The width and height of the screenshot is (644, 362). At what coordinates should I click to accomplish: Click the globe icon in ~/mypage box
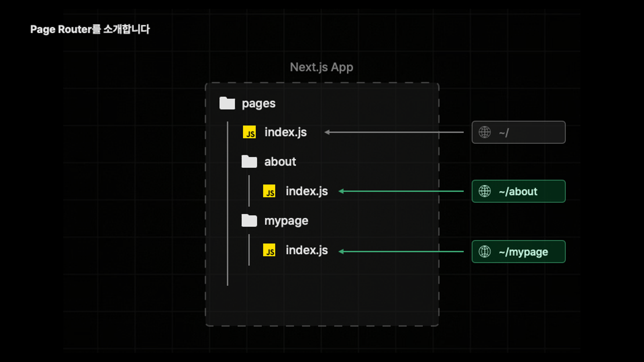(485, 252)
